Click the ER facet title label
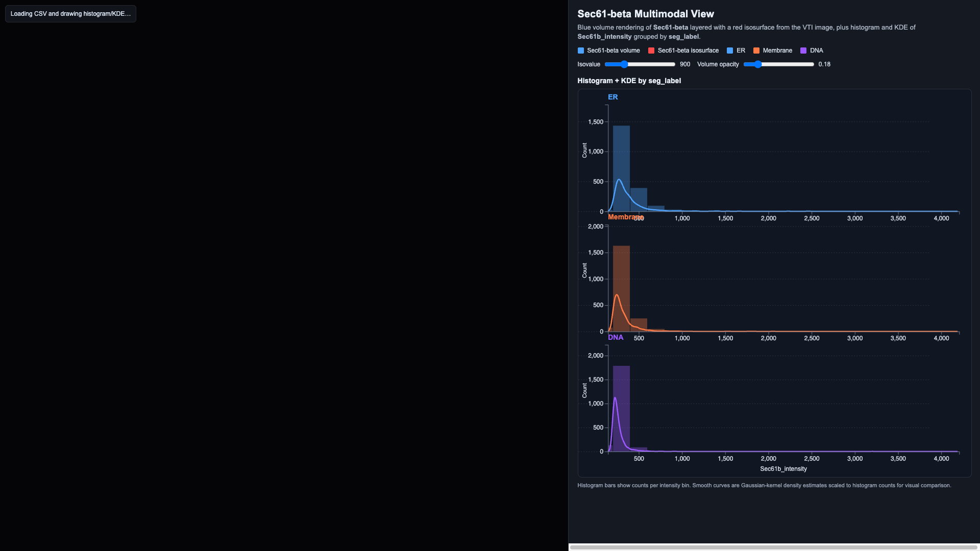Viewport: 980px width, 551px height. click(612, 97)
